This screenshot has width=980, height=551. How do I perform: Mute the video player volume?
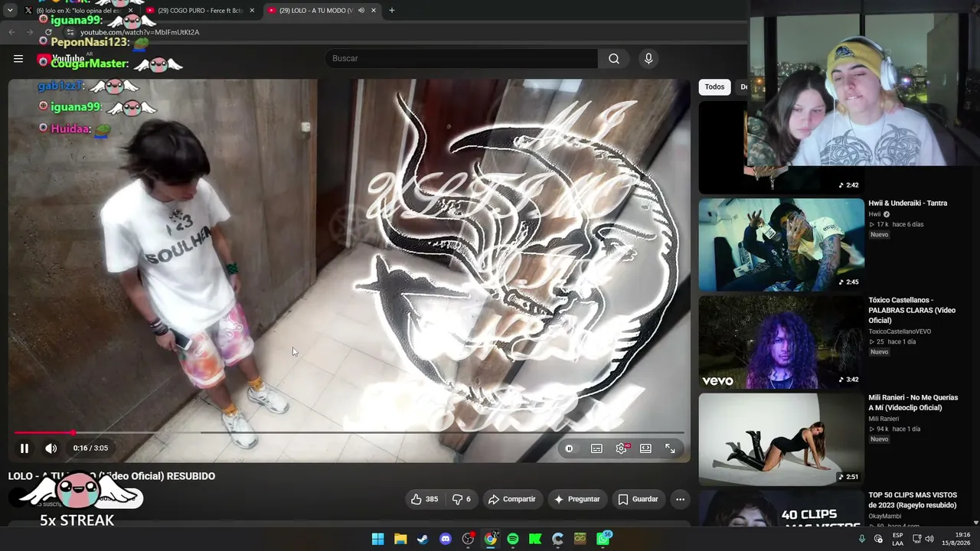coord(51,448)
